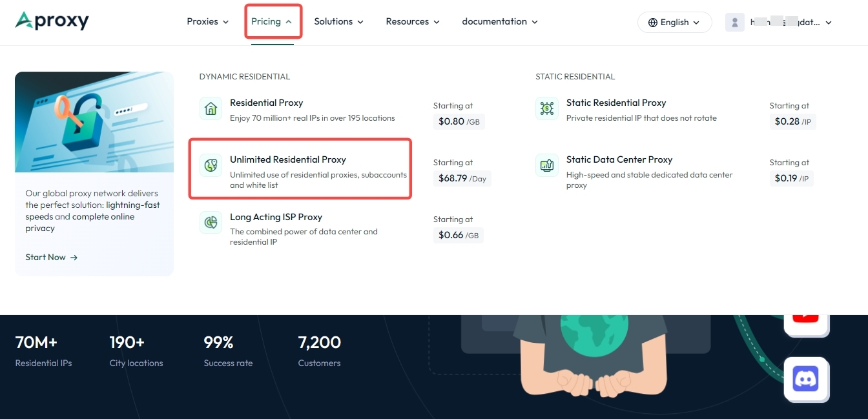Open the English language dropdown
This screenshot has height=419, width=868.
tap(674, 22)
